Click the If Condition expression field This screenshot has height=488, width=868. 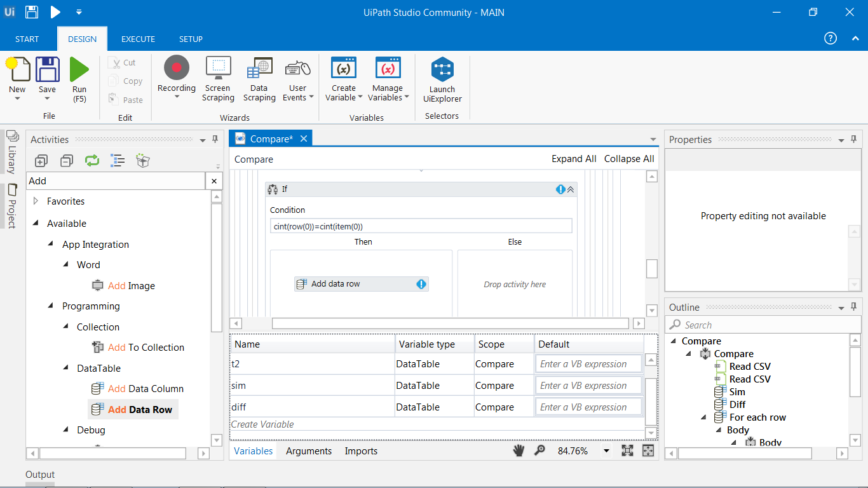[421, 226]
